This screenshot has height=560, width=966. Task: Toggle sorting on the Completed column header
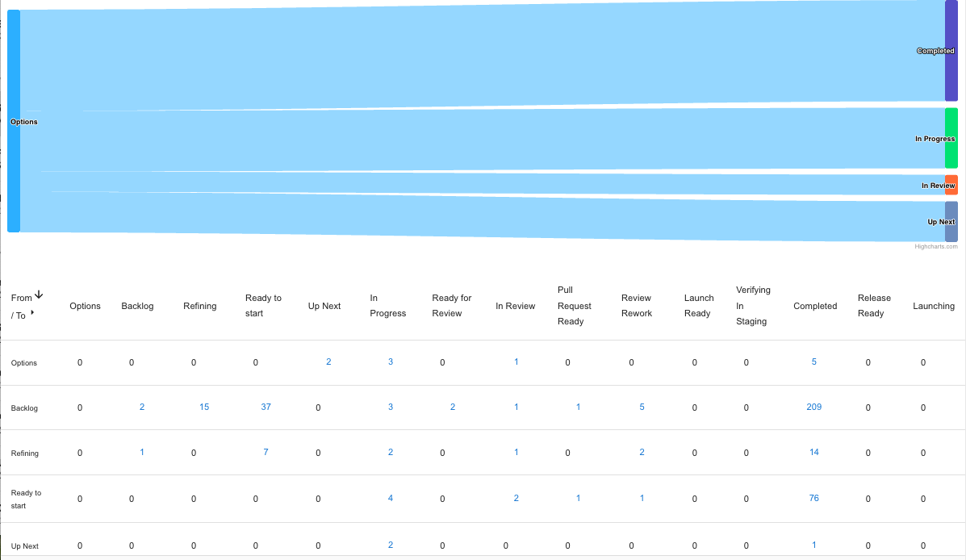click(x=815, y=306)
